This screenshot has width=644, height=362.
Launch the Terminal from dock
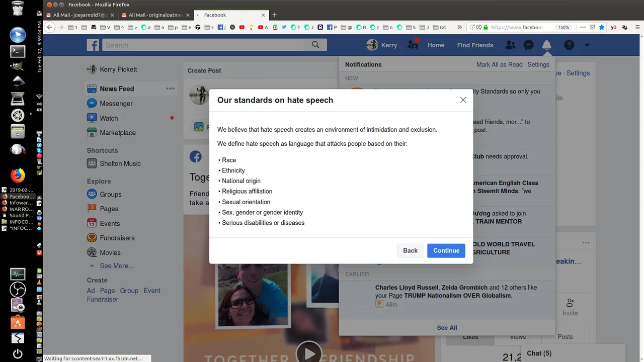(x=18, y=51)
